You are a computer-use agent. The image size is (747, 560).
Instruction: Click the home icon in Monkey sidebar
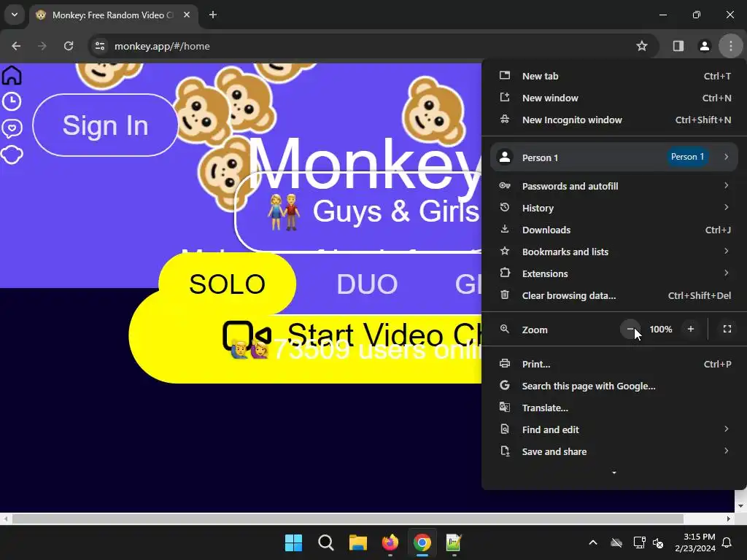pos(12,75)
